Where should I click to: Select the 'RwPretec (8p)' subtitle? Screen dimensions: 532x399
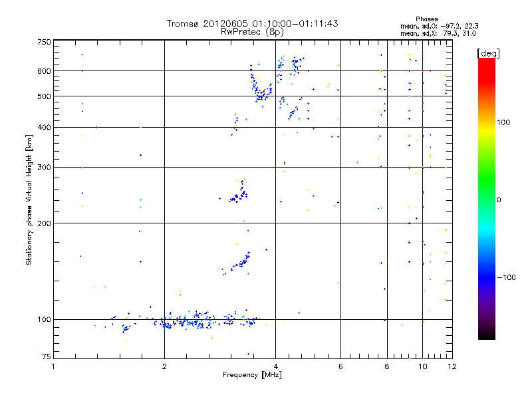click(x=252, y=32)
